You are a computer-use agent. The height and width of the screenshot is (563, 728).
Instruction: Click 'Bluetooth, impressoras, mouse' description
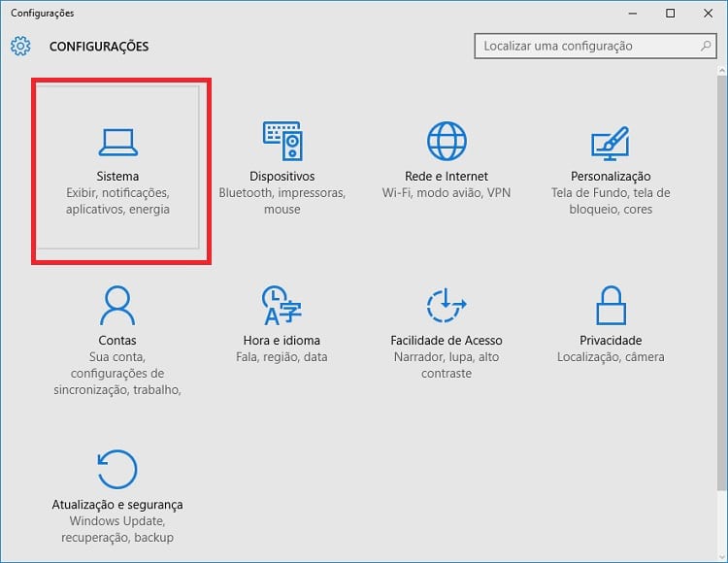click(281, 201)
